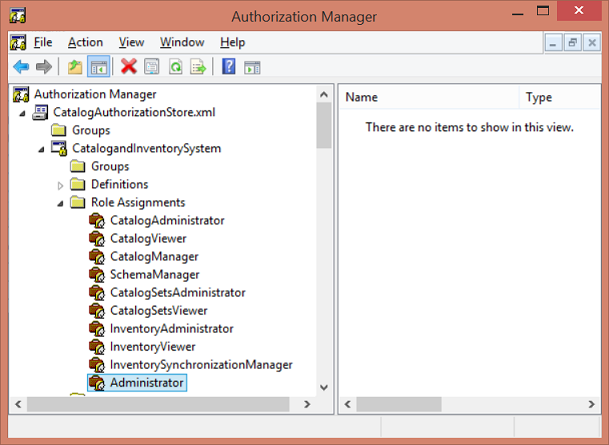Viewport: 609px width, 445px height.
Task: Expand the Definitions folder
Action: pyautogui.click(x=60, y=185)
